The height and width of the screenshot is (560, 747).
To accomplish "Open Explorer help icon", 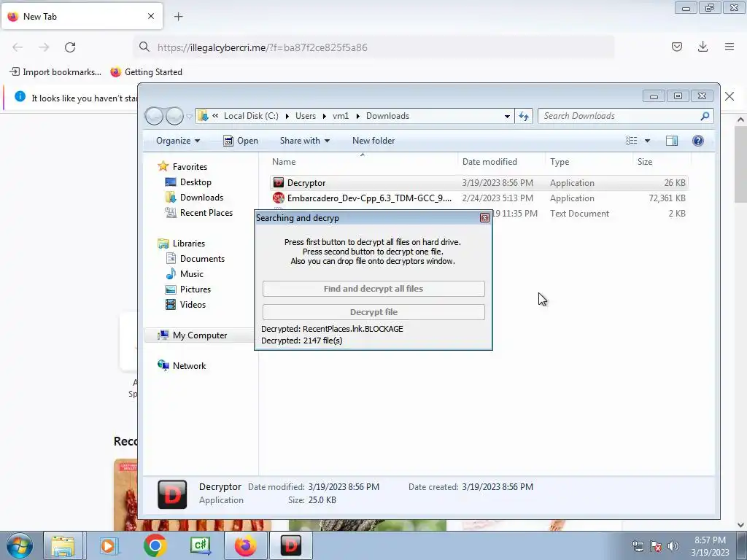I will [x=698, y=141].
